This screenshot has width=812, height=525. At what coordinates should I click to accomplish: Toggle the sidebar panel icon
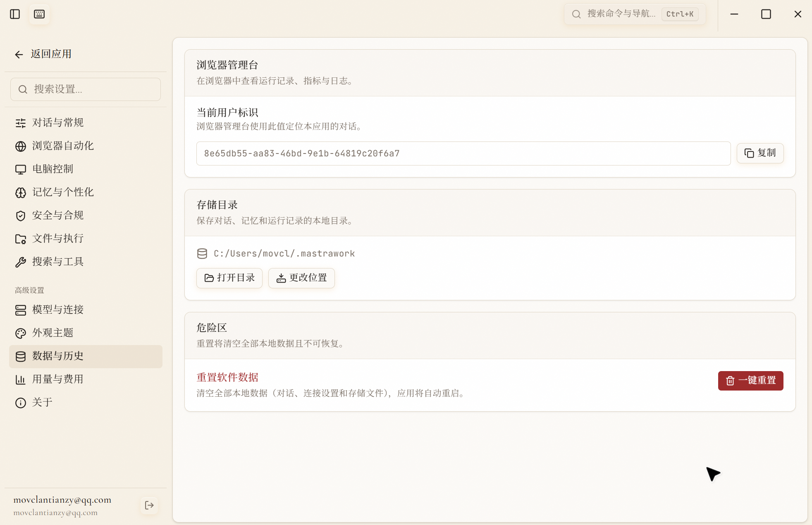click(x=15, y=14)
